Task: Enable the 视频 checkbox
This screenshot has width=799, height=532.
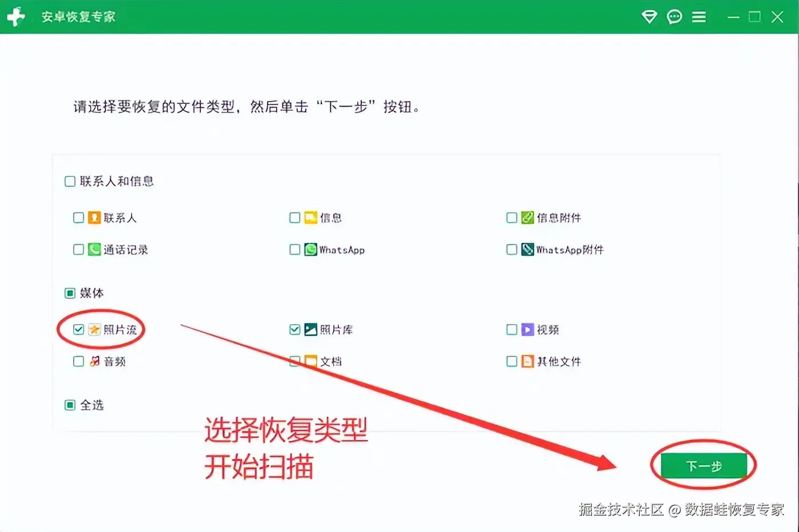Action: click(x=512, y=329)
